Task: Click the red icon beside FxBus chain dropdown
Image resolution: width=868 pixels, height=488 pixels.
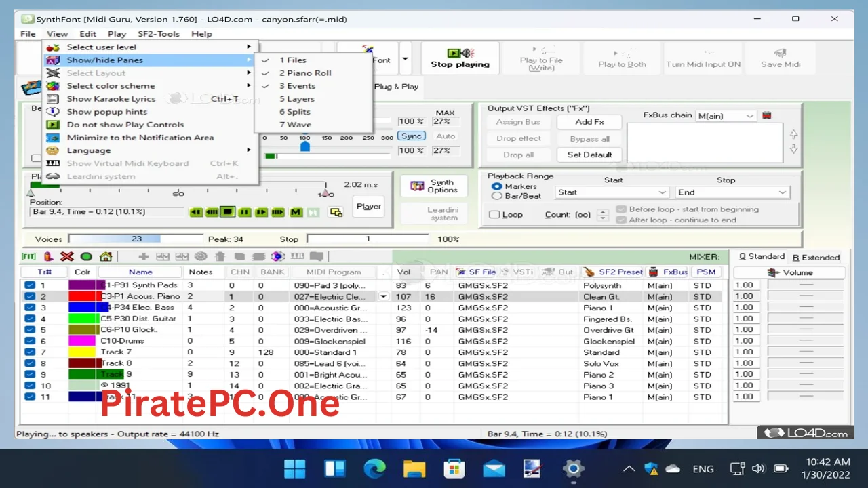Action: (767, 116)
